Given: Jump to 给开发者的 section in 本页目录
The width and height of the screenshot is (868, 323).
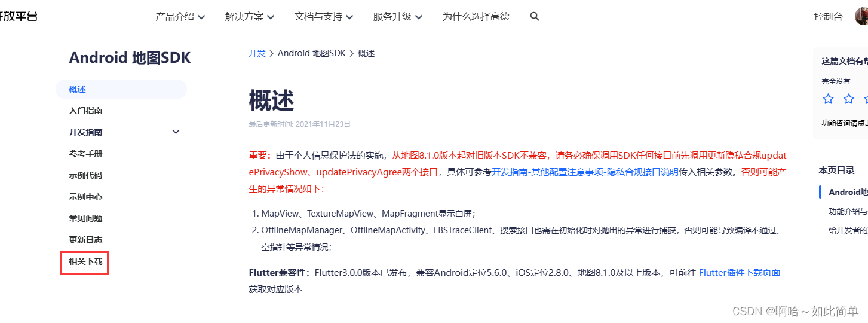Looking at the screenshot, I should (x=848, y=230).
